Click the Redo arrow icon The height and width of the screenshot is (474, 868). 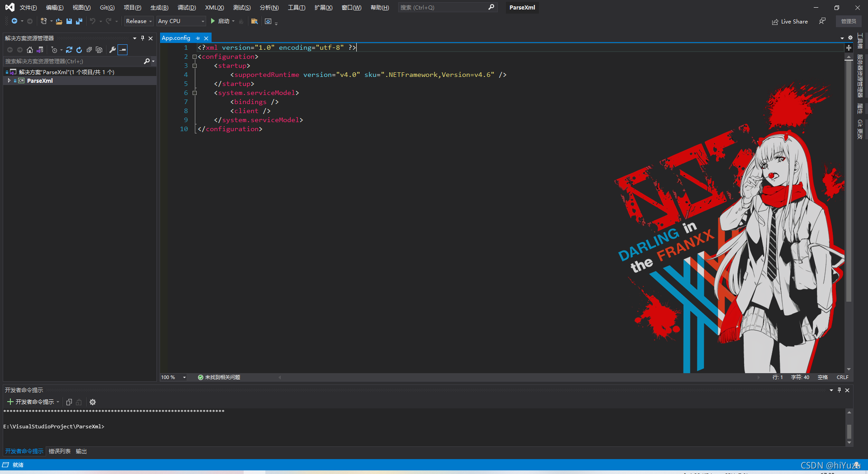tap(108, 21)
